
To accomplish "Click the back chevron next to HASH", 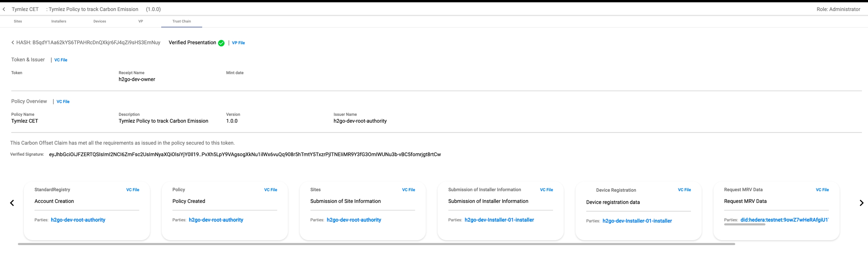I will 13,43.
